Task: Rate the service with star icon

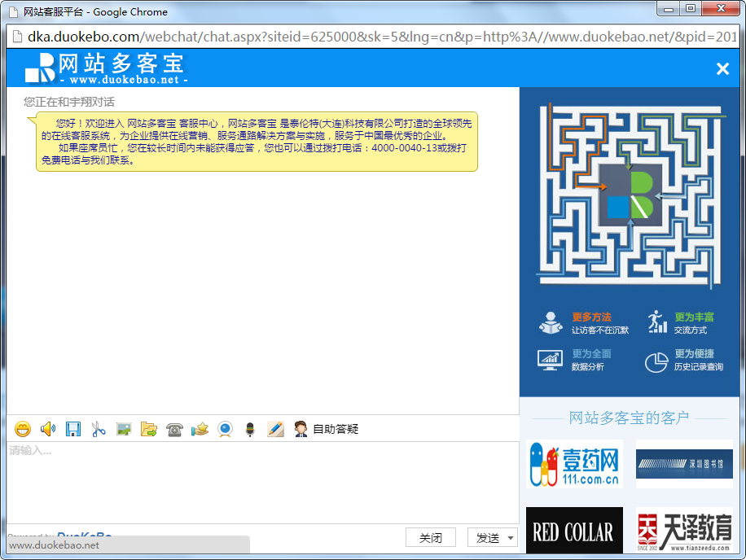Action: 200,429
